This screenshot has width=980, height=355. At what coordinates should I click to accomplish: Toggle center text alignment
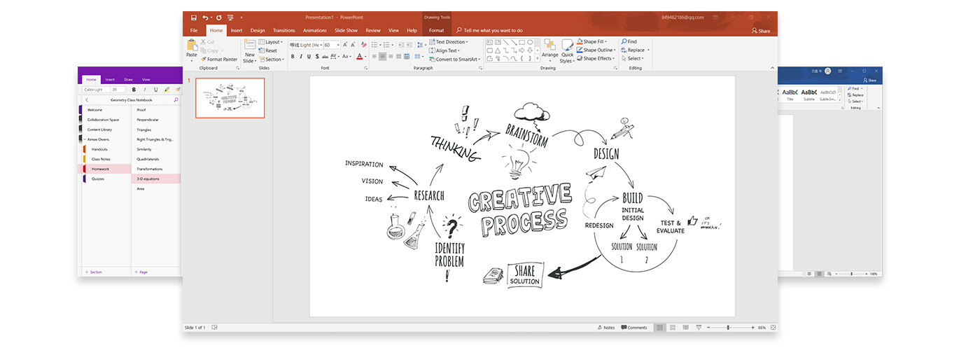coord(382,57)
